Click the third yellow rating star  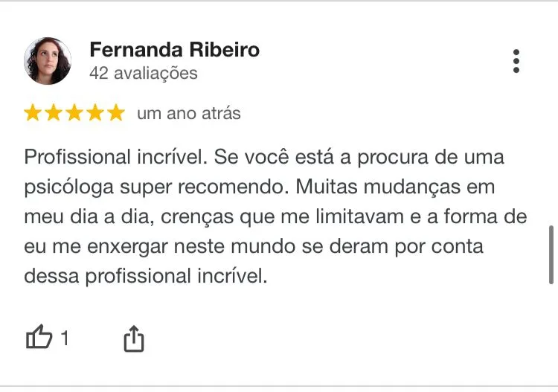point(74,113)
